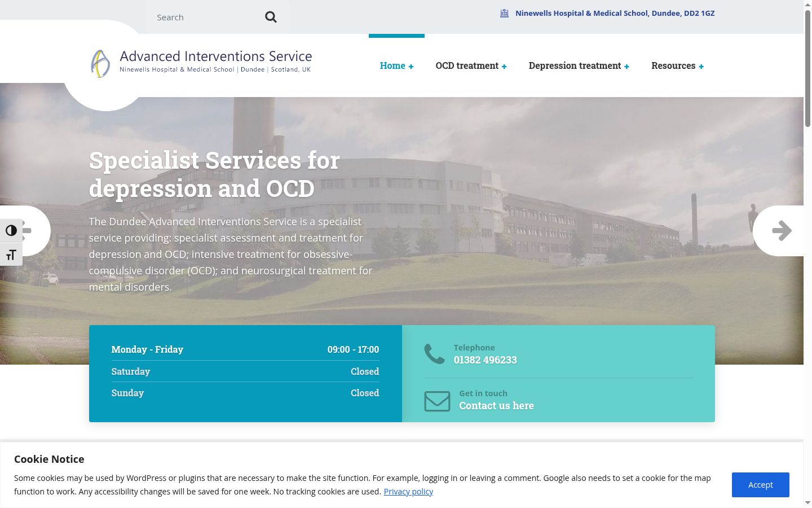Click the telephone handset icon
812x508 pixels.
[x=434, y=354]
